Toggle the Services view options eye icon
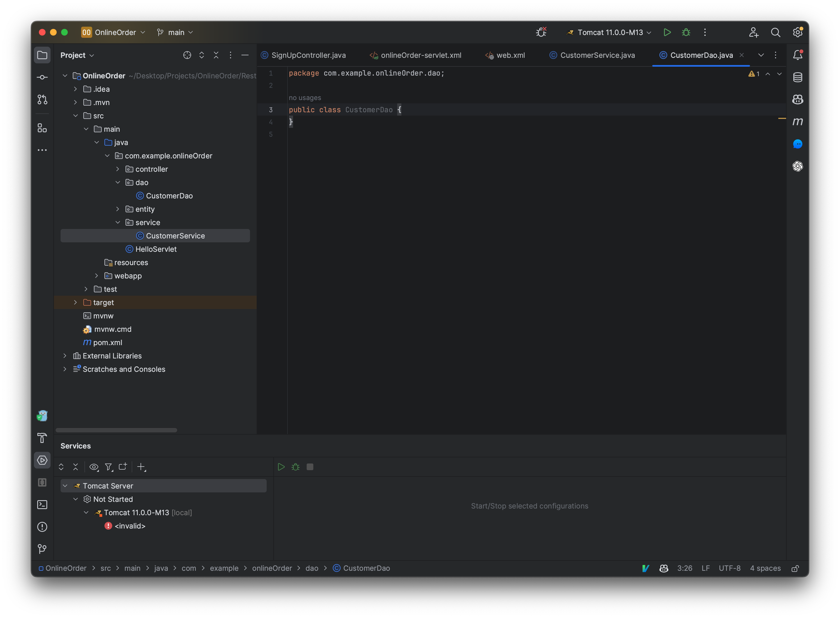 (94, 467)
